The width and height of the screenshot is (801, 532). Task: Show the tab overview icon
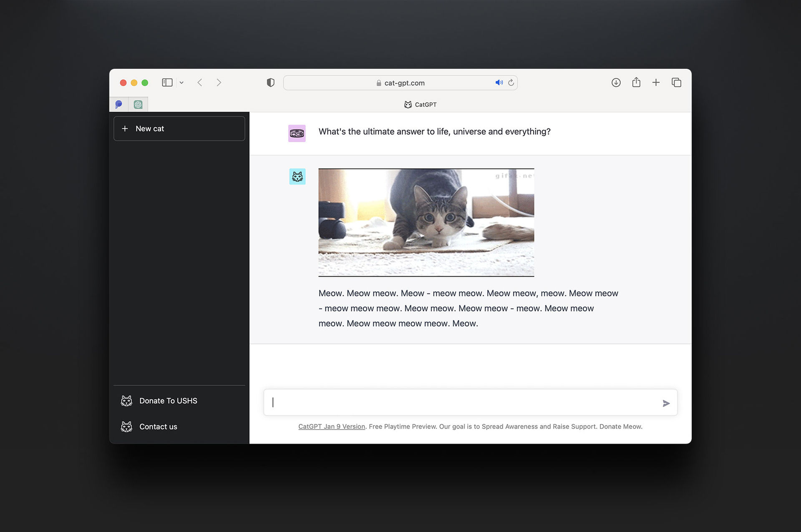pyautogui.click(x=676, y=83)
